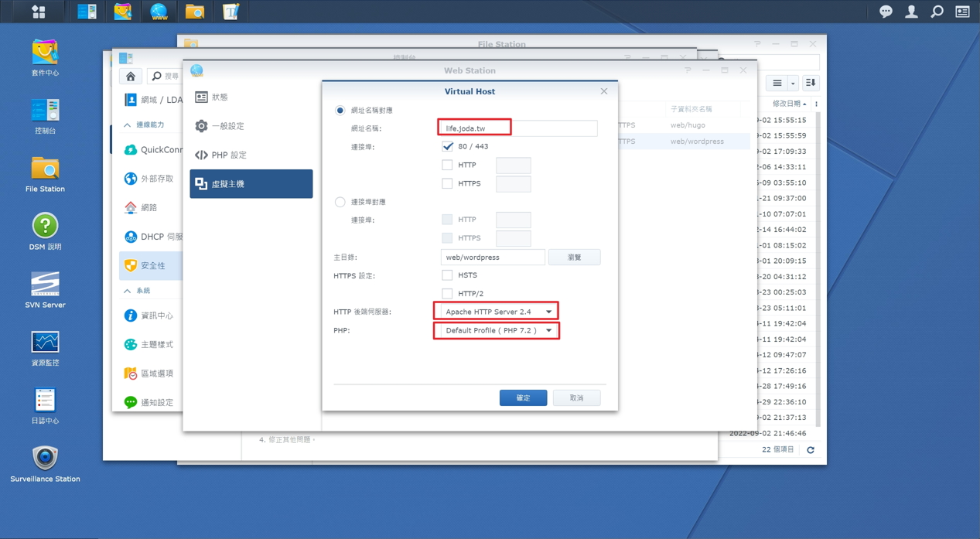Open Control Panel from the taskbar
This screenshot has height=539, width=980.
(x=87, y=11)
